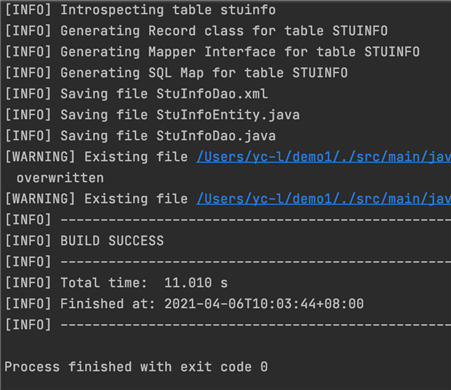
Task: Click the word "overwritten" in the console
Action: click(60, 178)
